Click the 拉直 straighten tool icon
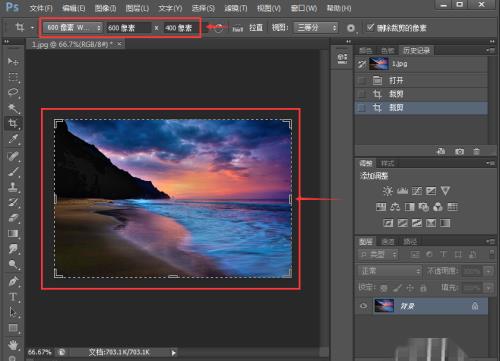Screen dimensions: 500x361 tap(237, 28)
